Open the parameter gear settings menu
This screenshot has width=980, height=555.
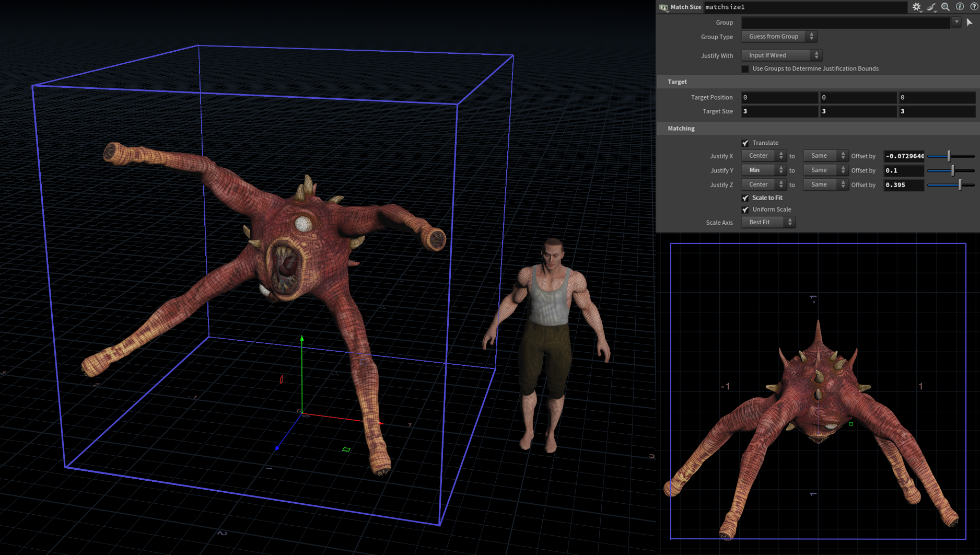click(x=917, y=7)
